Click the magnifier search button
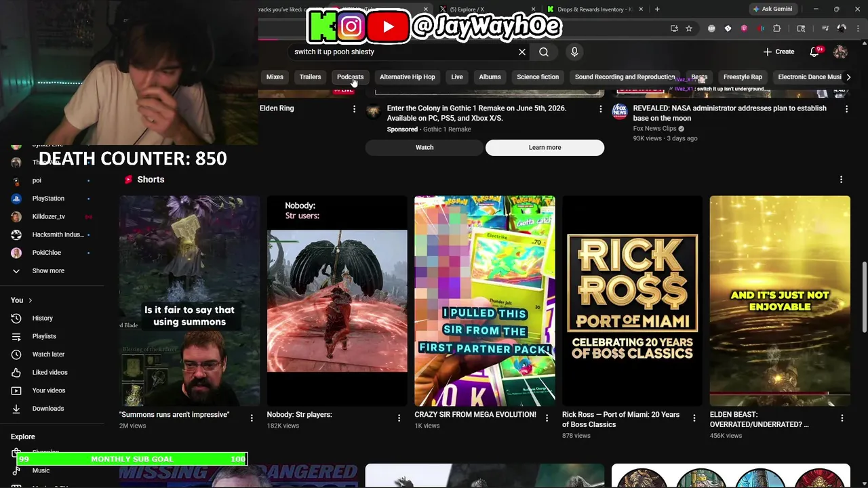868x488 pixels. coord(544,52)
